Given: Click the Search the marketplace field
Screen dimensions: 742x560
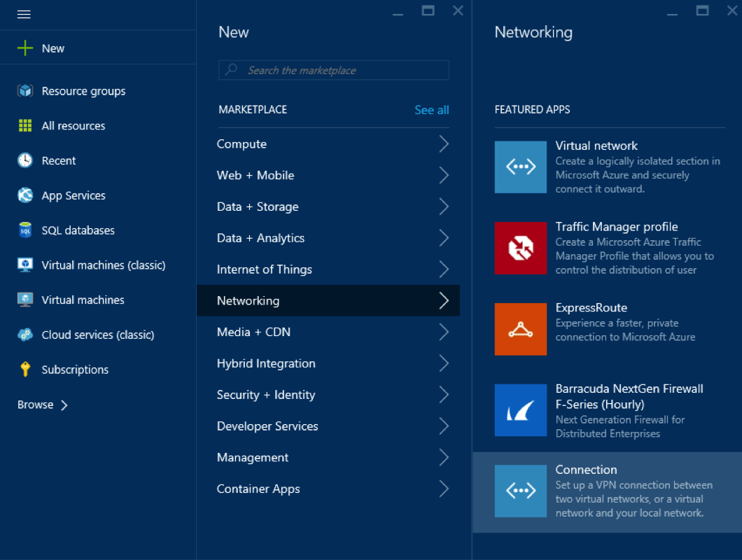Looking at the screenshot, I should 334,70.
